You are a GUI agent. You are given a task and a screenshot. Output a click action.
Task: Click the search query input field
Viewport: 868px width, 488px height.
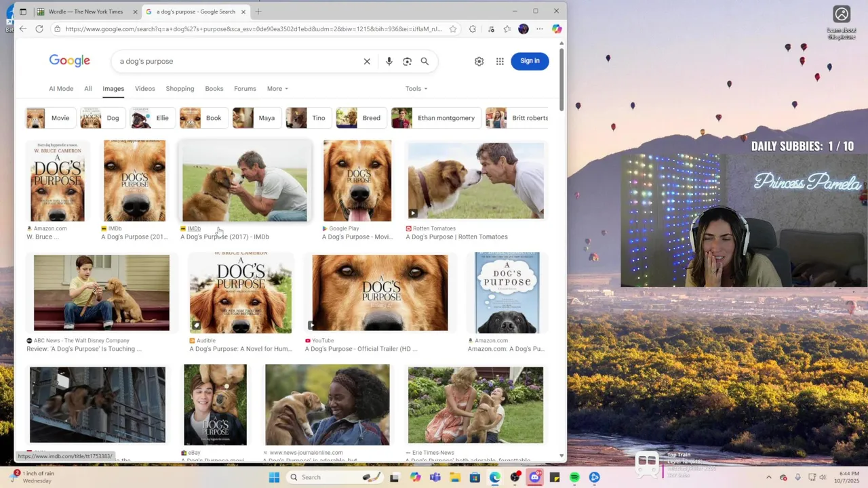tap(237, 61)
